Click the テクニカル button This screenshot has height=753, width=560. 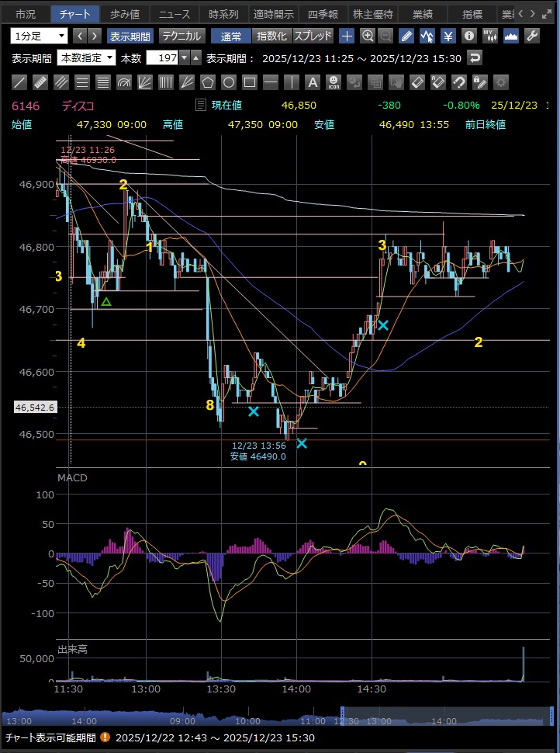[x=181, y=36]
